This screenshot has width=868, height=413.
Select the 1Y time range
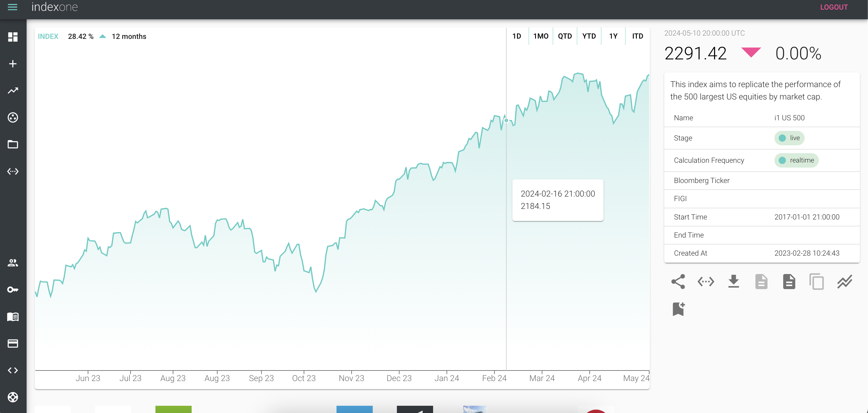(x=613, y=36)
